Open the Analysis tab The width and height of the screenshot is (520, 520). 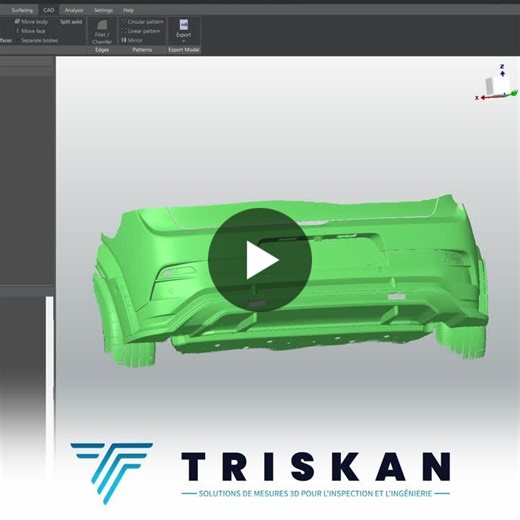(x=74, y=10)
